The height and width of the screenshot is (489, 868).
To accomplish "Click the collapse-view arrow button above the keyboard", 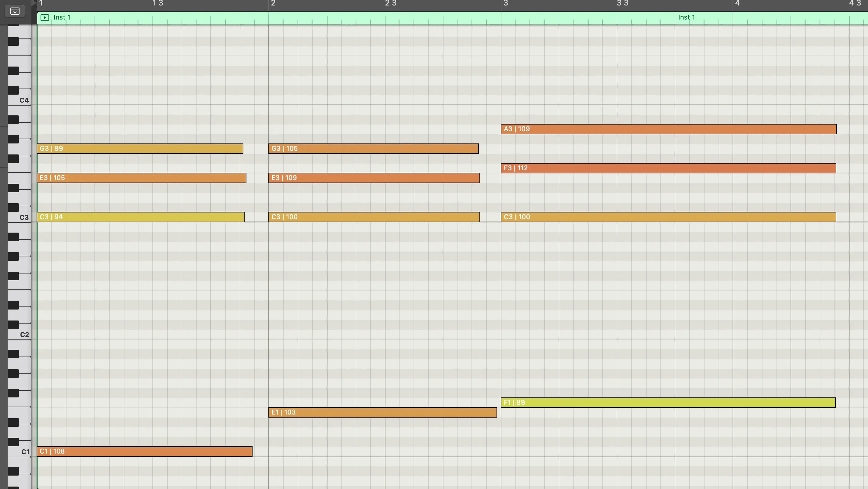I will 15,11.
